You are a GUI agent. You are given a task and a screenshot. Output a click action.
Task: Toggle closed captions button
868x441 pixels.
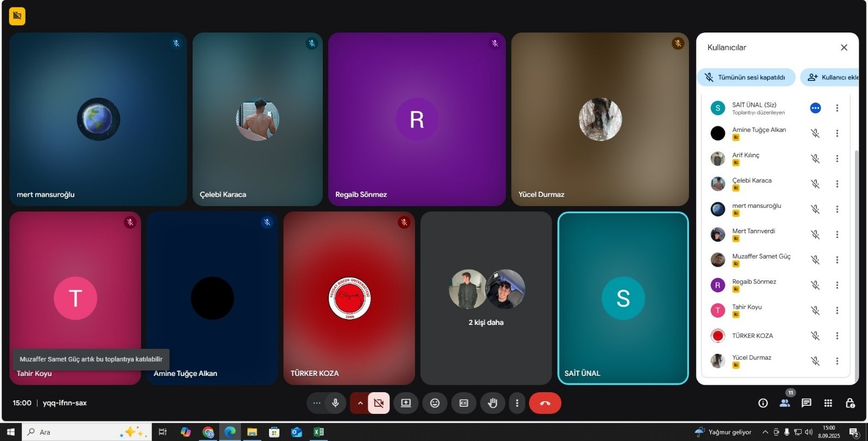pos(464,403)
